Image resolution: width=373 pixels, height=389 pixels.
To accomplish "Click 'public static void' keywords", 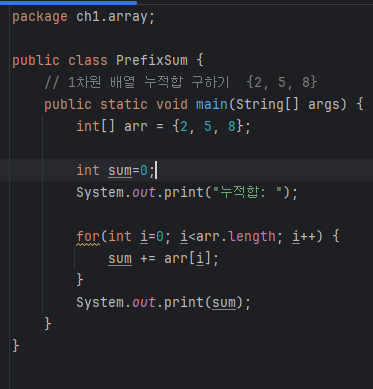I will (x=116, y=105).
